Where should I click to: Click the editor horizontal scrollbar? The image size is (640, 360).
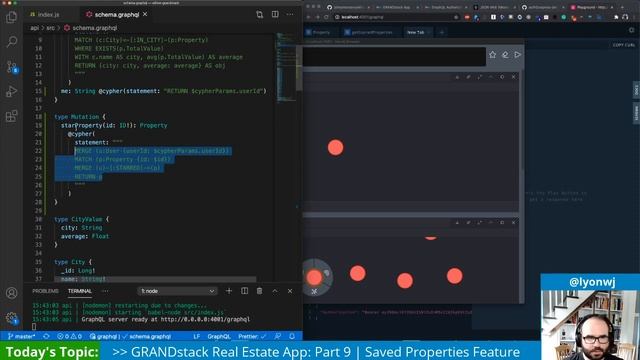[155, 280]
